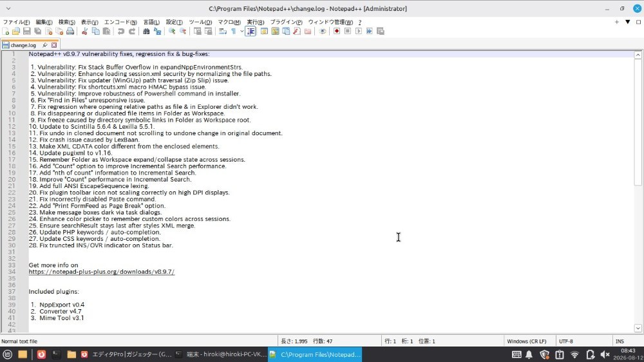Show the Document Map panel icon
Screen dimensions: 644x362
coord(275,31)
